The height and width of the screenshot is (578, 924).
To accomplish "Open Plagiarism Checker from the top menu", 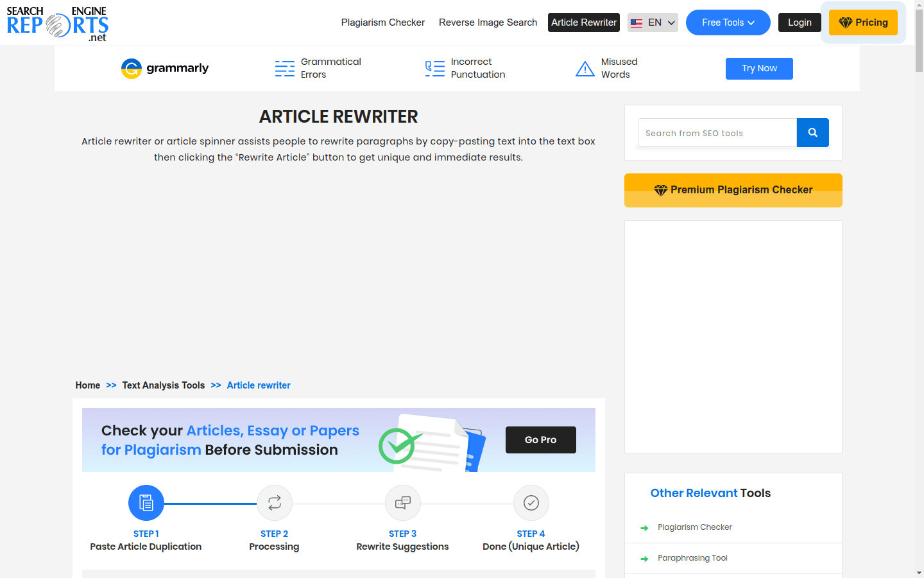I will coord(382,22).
